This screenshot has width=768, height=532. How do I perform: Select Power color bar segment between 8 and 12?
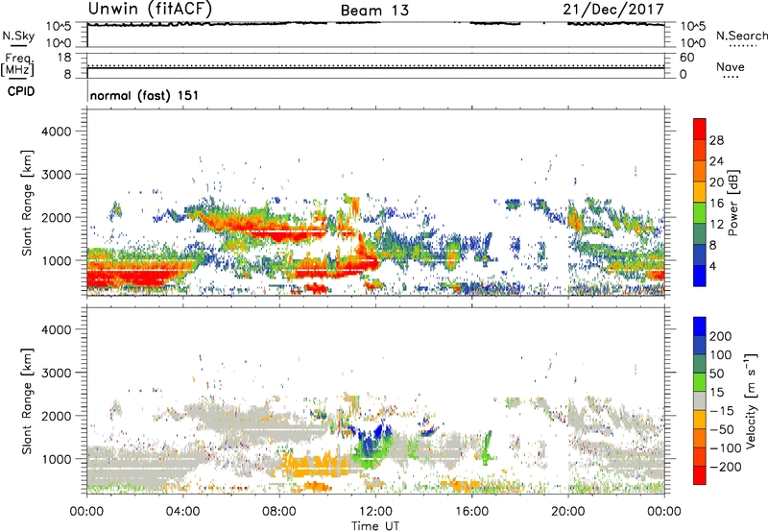700,234
